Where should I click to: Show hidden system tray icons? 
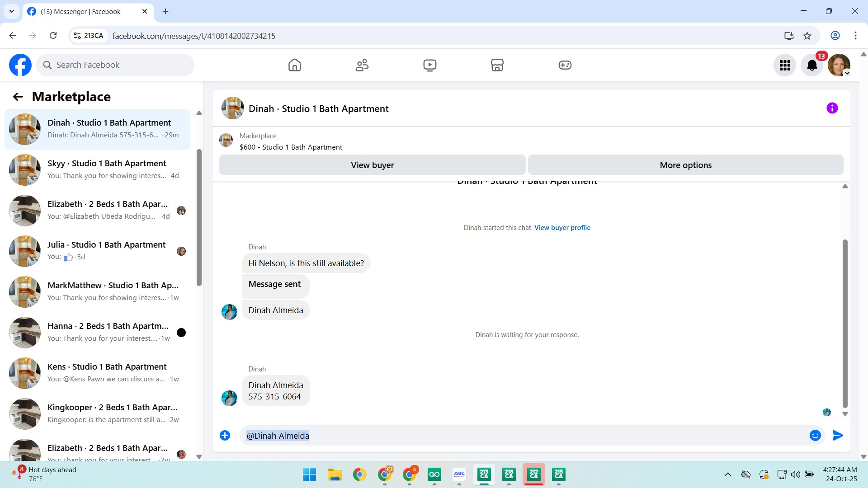pos(728,474)
